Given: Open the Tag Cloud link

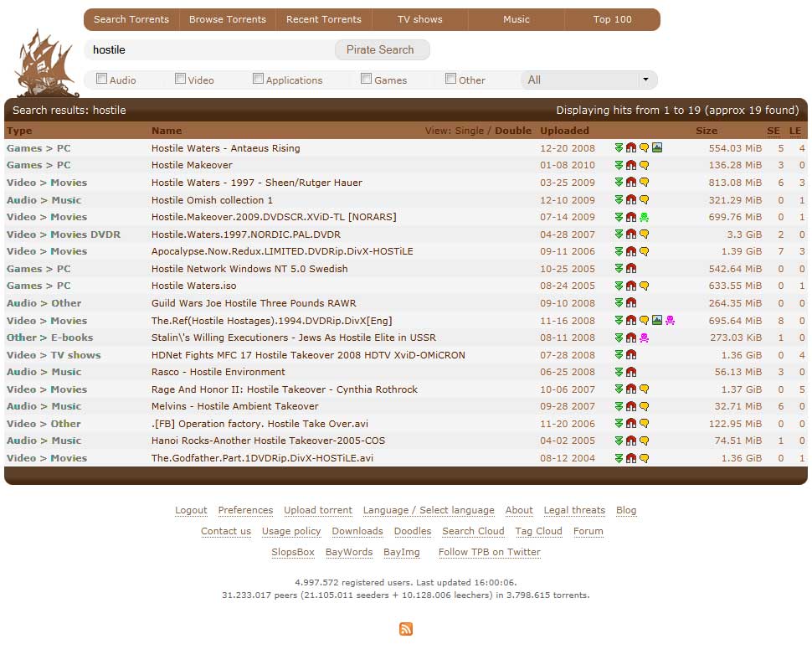Looking at the screenshot, I should (x=538, y=531).
